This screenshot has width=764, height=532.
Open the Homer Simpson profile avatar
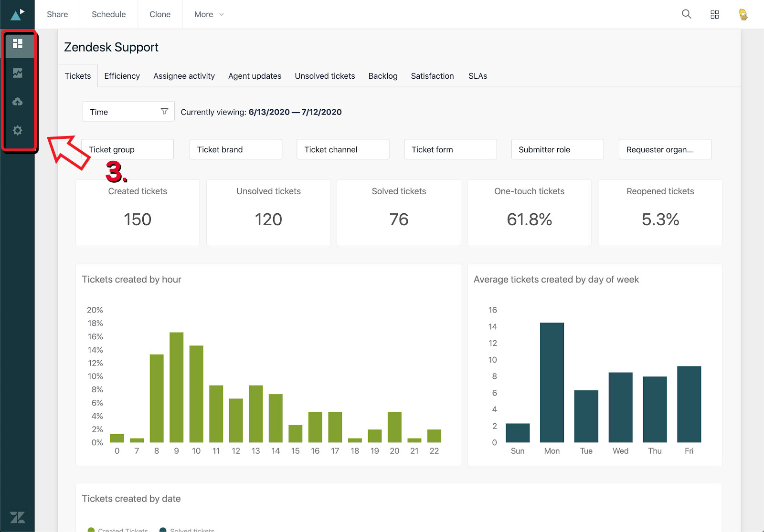click(x=743, y=14)
